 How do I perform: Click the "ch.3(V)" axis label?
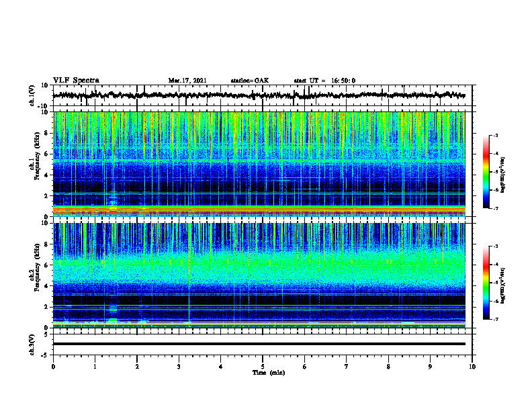point(32,345)
